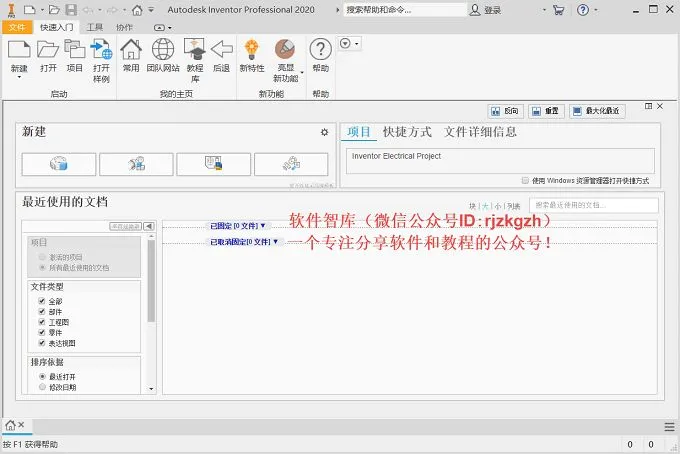The image size is (680, 454).
Task: Open the ribbon display options dropdown beside 协作
Action: 162,27
